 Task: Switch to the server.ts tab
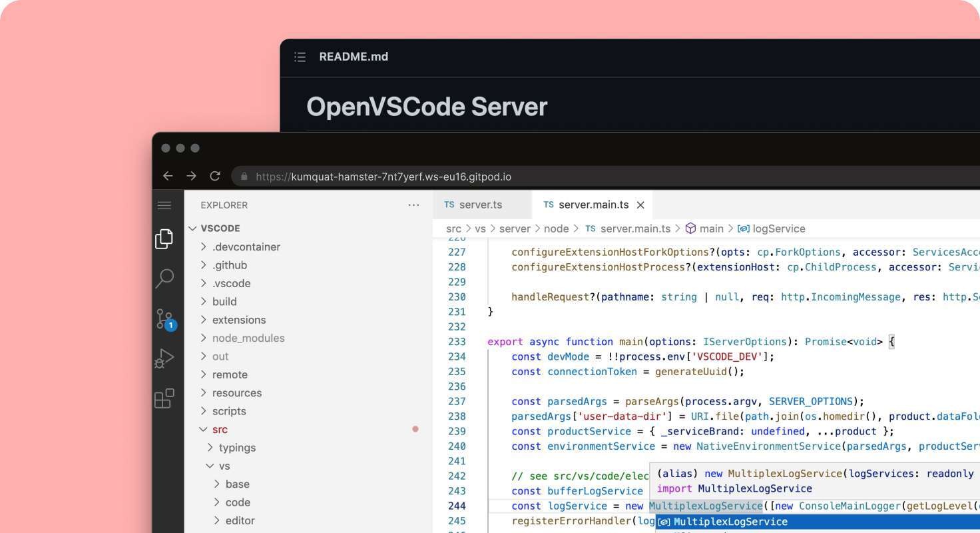481,205
